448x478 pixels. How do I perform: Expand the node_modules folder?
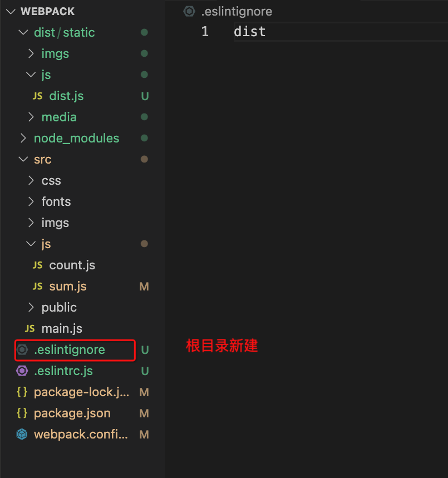[23, 138]
